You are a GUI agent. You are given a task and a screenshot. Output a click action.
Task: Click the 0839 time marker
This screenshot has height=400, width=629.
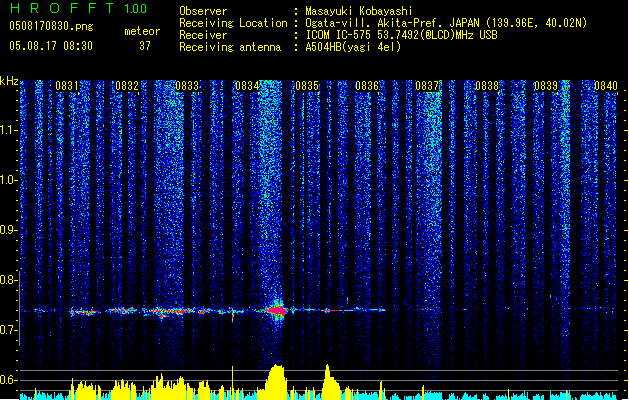(x=546, y=86)
